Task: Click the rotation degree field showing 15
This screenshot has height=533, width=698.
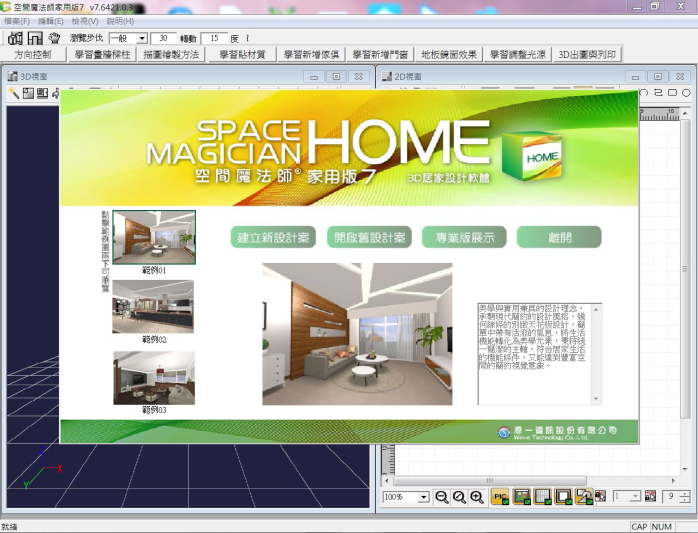Action: click(x=214, y=38)
